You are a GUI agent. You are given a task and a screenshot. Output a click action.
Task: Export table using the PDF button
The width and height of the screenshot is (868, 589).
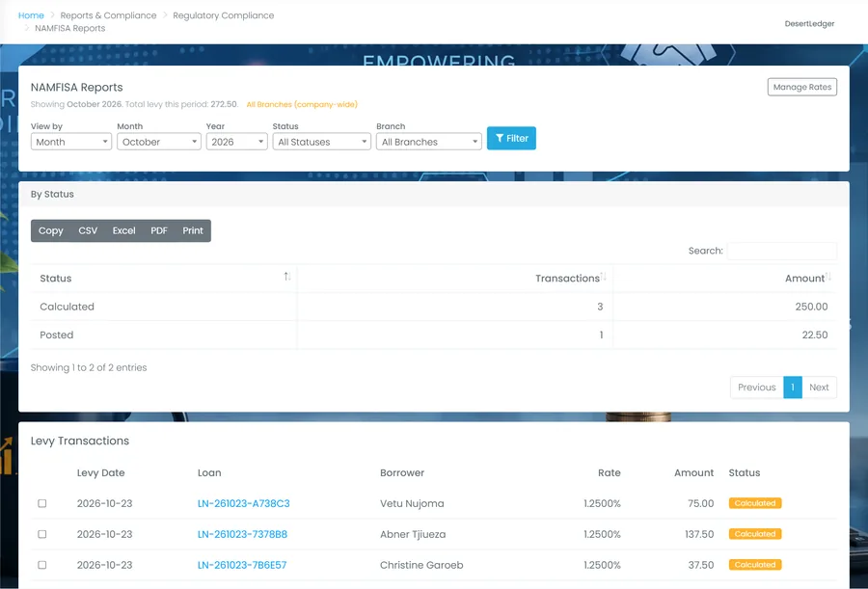[159, 230]
